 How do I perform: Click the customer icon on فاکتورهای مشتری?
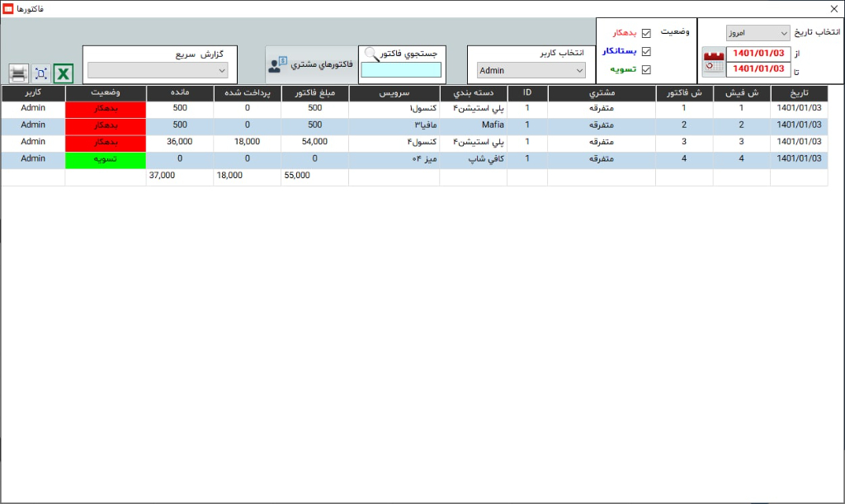point(277,64)
